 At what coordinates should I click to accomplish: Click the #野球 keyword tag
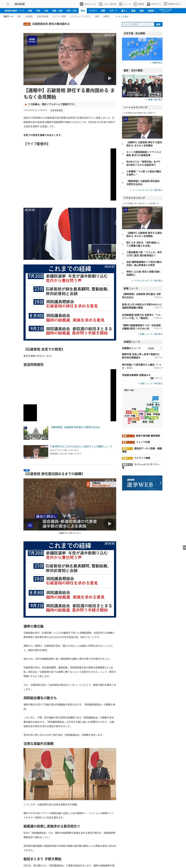[x=106, y=16]
